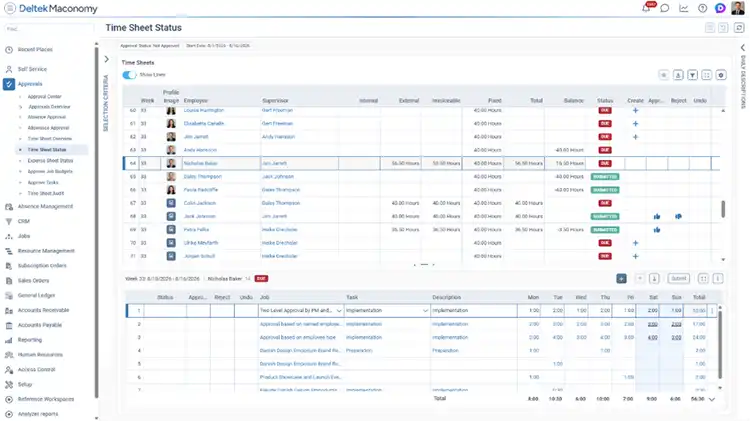Click Monday hours cell in line row 1

pos(529,310)
